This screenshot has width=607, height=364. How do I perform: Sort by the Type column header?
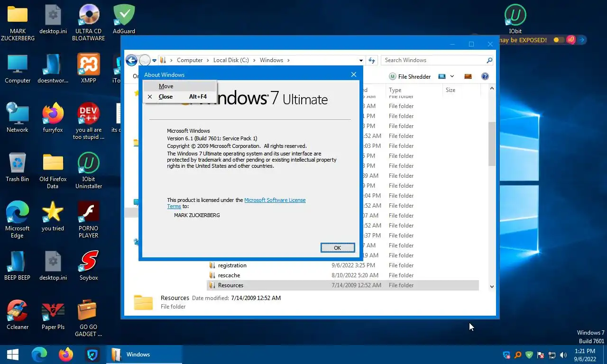[414, 90]
